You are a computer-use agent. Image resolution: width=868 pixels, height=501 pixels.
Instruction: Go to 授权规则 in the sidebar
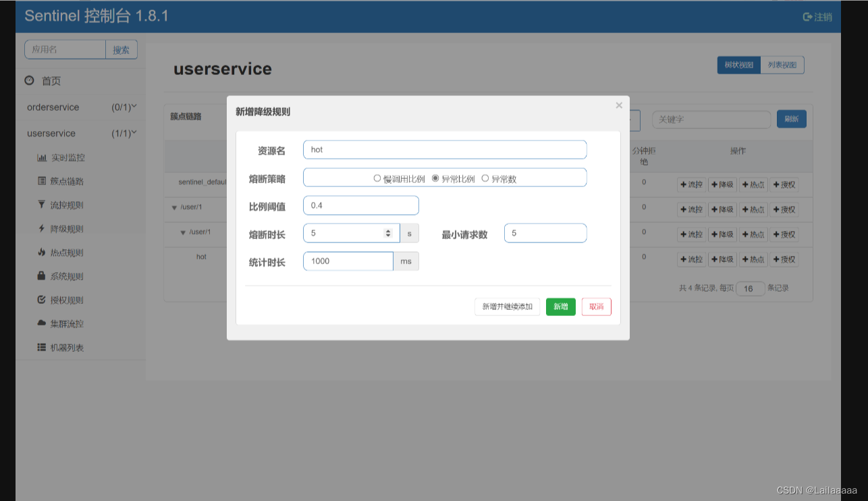(x=61, y=300)
